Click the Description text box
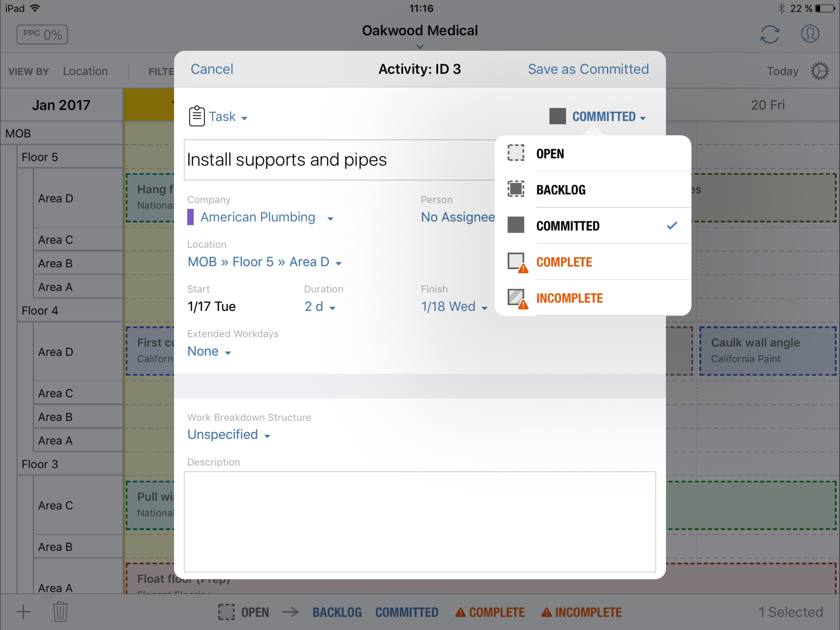840x630 pixels. [x=420, y=521]
